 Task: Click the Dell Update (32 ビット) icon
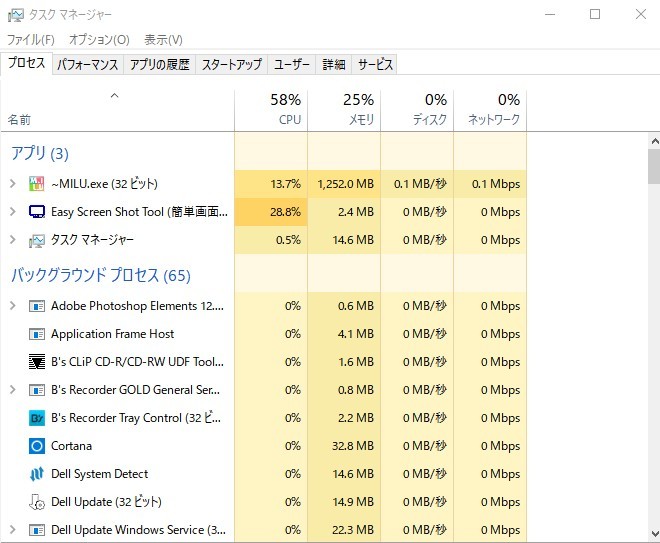(37, 502)
